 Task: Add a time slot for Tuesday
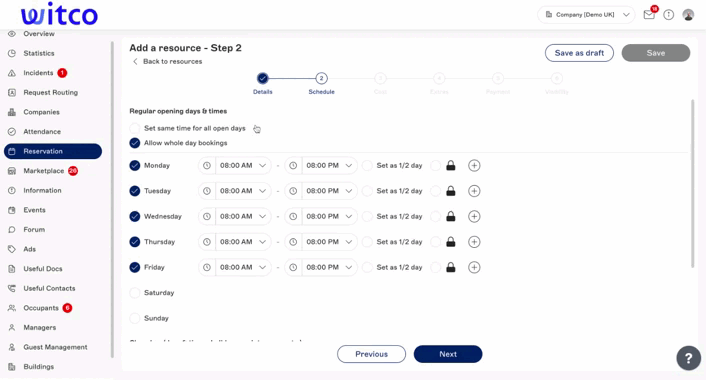[474, 191]
